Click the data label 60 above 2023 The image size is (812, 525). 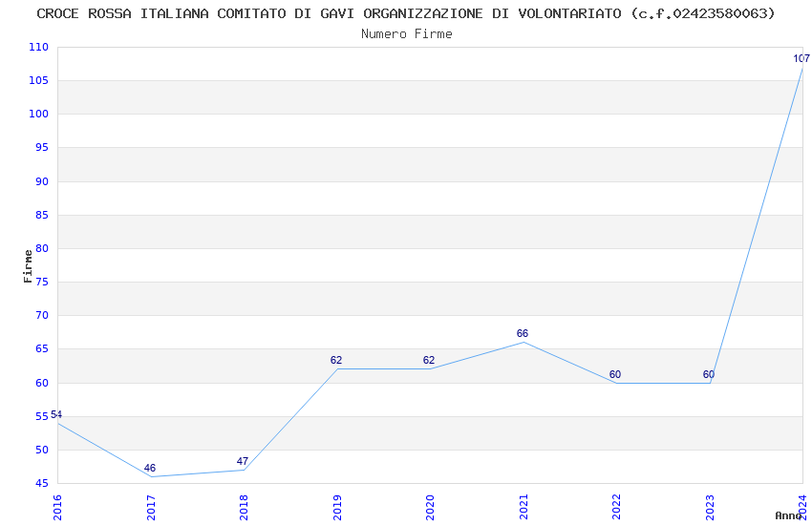click(x=709, y=374)
